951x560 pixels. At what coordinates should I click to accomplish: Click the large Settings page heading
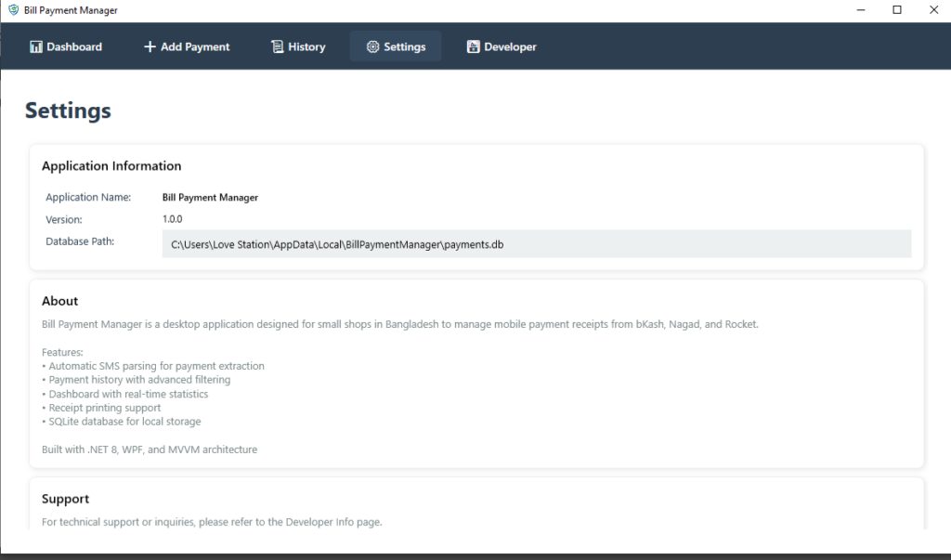[x=68, y=111]
